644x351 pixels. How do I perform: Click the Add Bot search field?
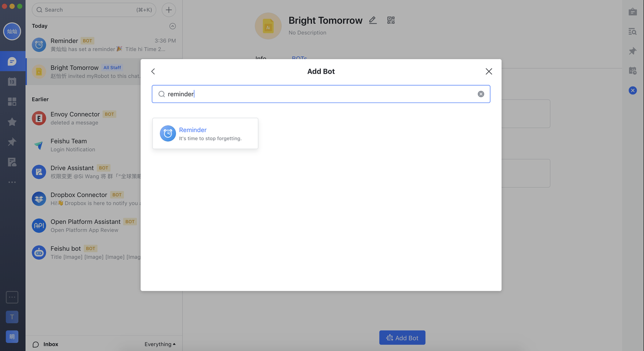coord(321,94)
